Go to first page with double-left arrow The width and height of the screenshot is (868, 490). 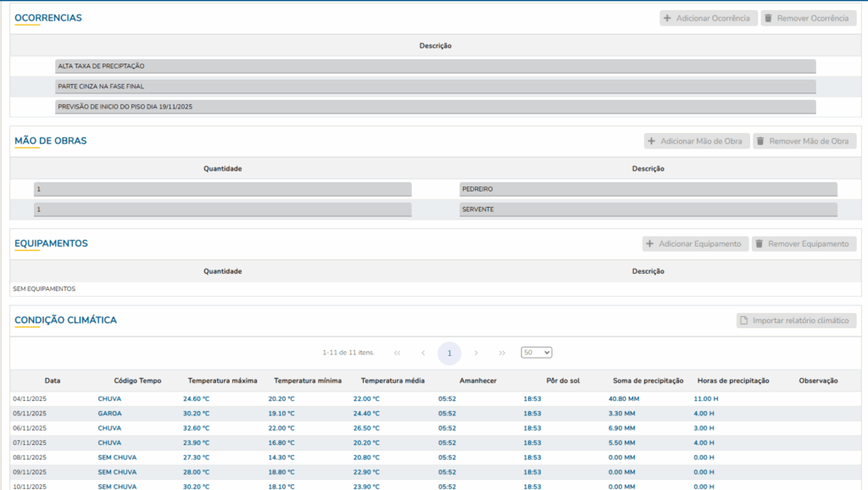pos(397,353)
